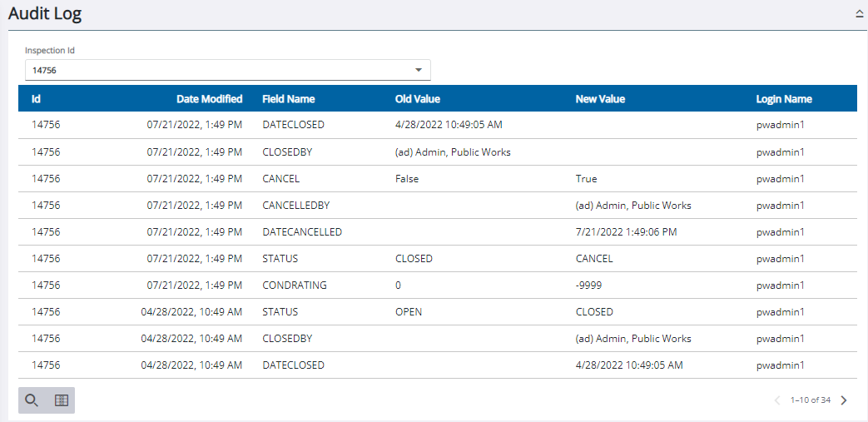The image size is (868, 422).
Task: Click the Inspection Id field showing 14756
Action: click(x=216, y=70)
